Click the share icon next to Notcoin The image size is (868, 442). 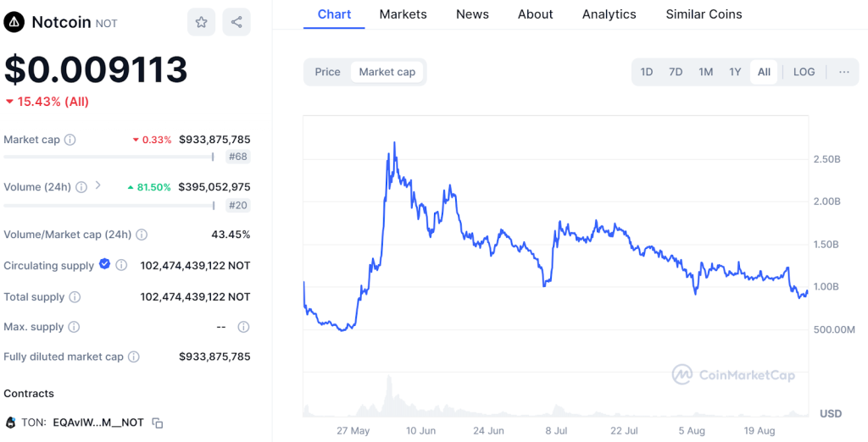[236, 22]
